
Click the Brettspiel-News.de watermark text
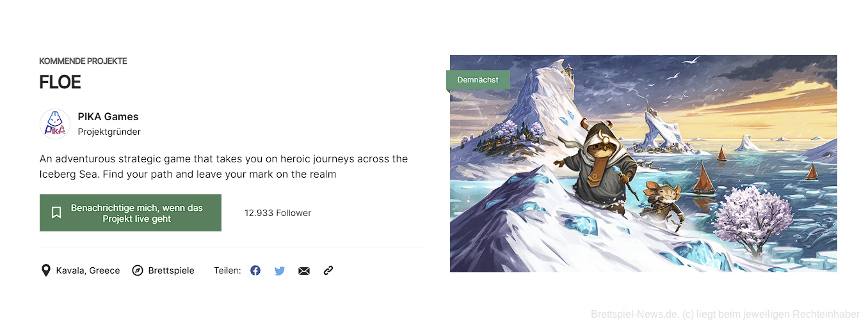point(725,314)
